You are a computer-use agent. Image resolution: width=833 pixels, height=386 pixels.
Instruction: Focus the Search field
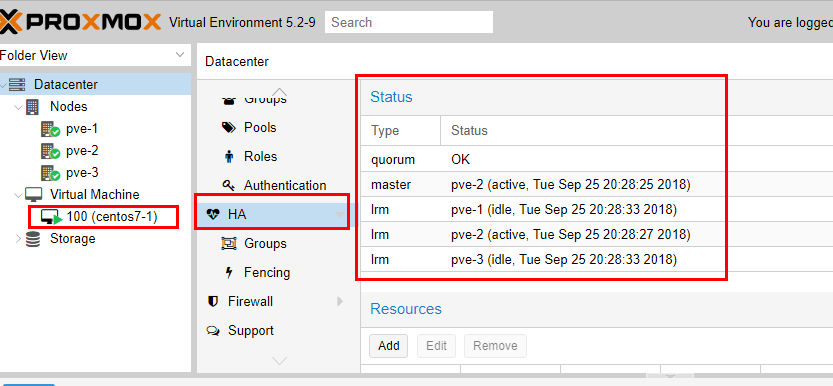point(409,22)
